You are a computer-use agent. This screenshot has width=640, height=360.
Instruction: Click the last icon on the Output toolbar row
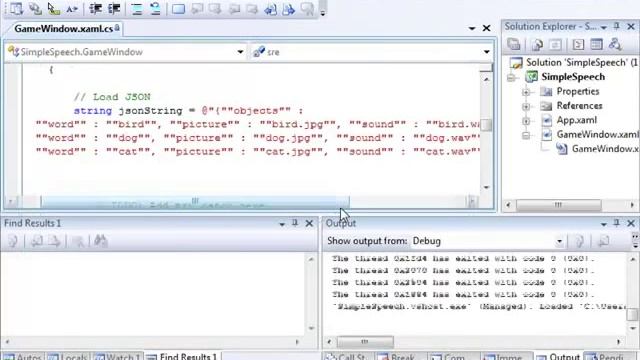click(603, 241)
